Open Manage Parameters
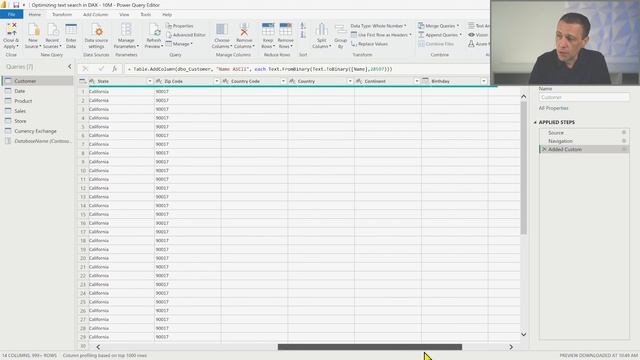640x360 pixels. click(126, 36)
